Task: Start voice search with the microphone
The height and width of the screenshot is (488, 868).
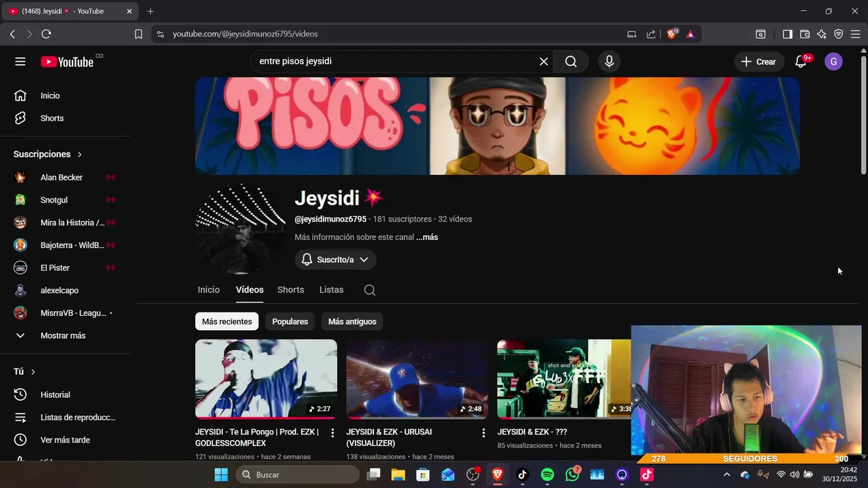Action: [x=609, y=62]
